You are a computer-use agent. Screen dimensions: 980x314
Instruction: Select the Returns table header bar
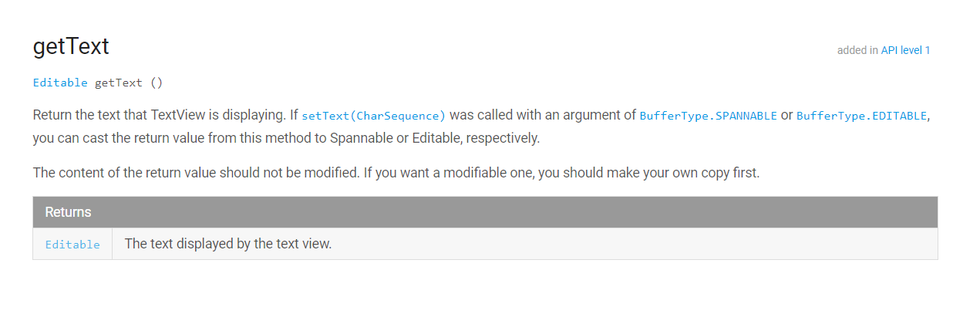[485, 212]
